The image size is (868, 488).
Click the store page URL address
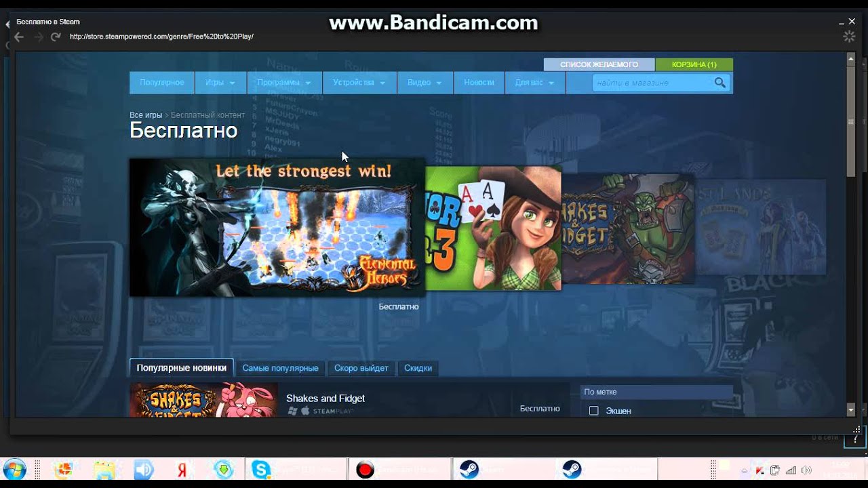click(161, 37)
